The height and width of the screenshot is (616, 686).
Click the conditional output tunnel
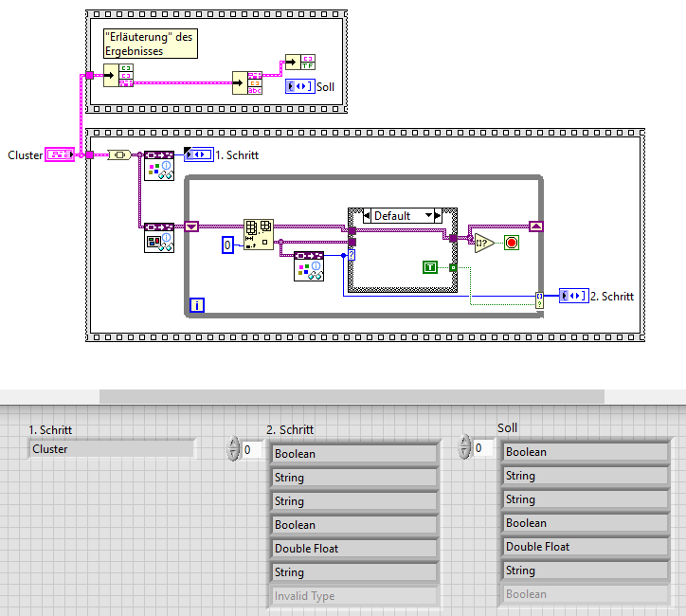click(540, 300)
